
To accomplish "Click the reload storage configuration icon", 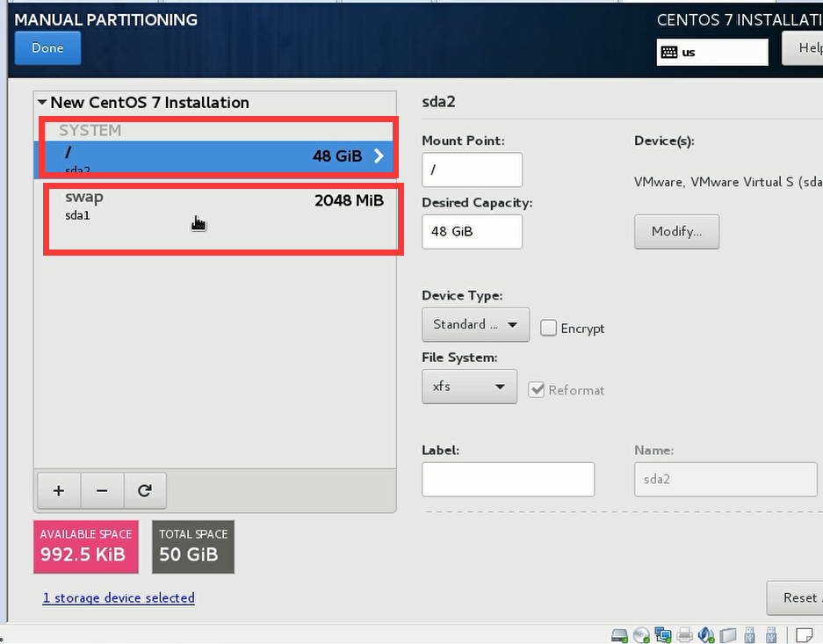I will click(145, 491).
